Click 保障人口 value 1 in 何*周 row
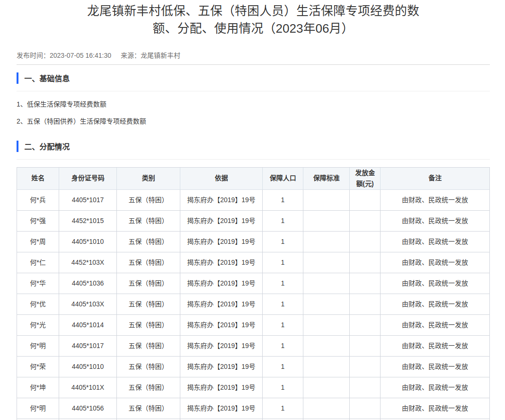The height and width of the screenshot is (420, 505). pyautogui.click(x=283, y=242)
